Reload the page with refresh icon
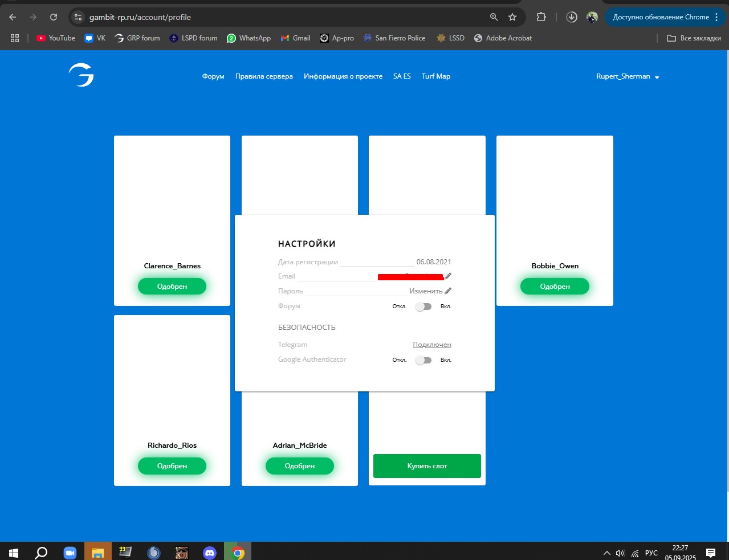This screenshot has width=729, height=560. [x=54, y=17]
